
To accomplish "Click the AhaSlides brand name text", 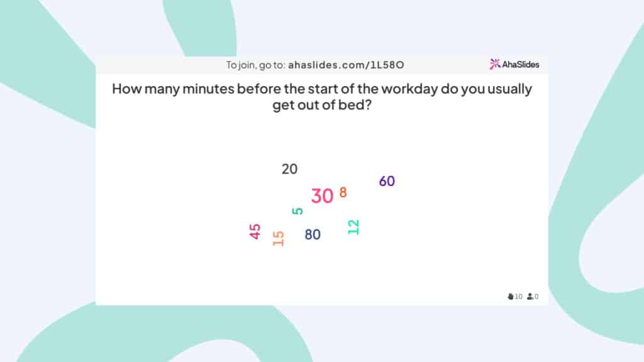I will tap(520, 65).
